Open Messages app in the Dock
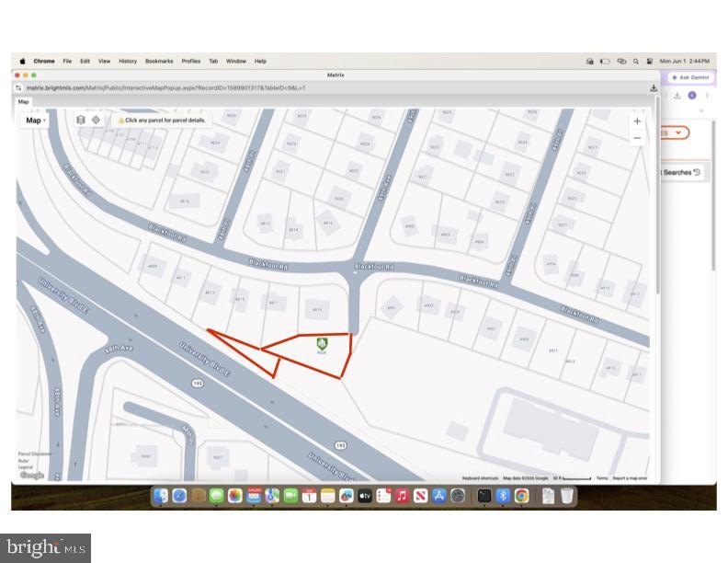728x563 pixels. 216,496
